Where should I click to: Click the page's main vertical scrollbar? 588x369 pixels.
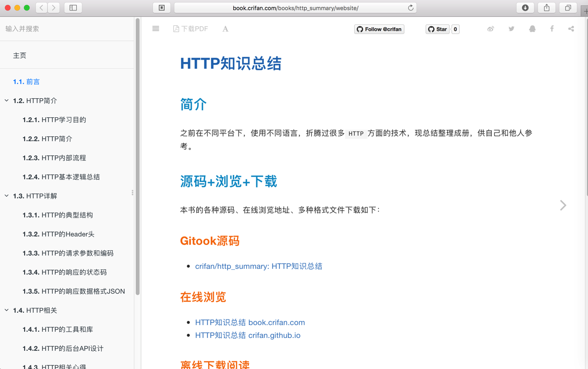pos(586,107)
